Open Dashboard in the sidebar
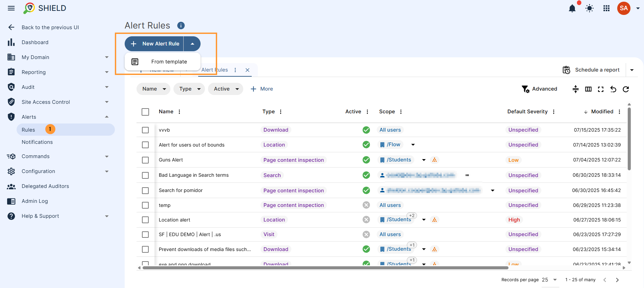Image resolution: width=644 pixels, height=288 pixels. 35,42
